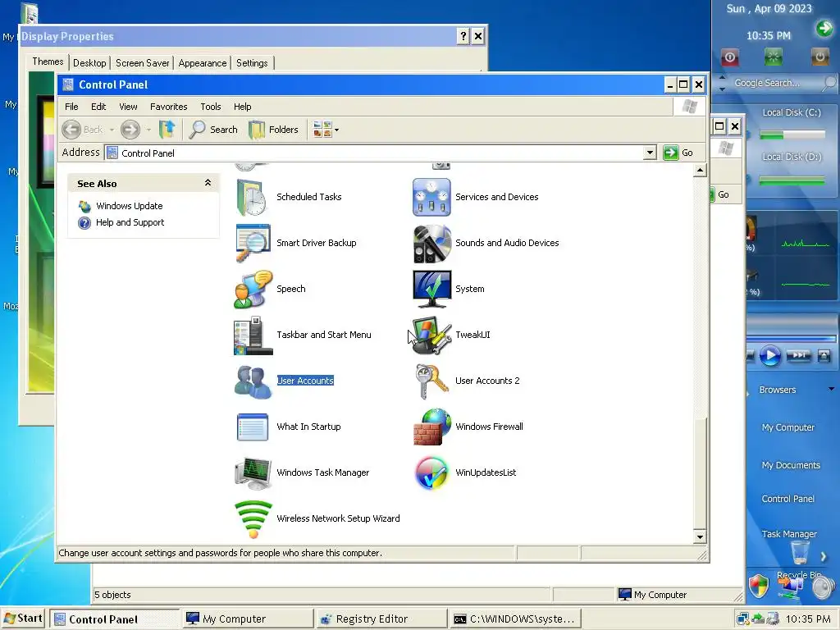Switch to C:\WINDOWS\syste... taskbar button

[514, 619]
